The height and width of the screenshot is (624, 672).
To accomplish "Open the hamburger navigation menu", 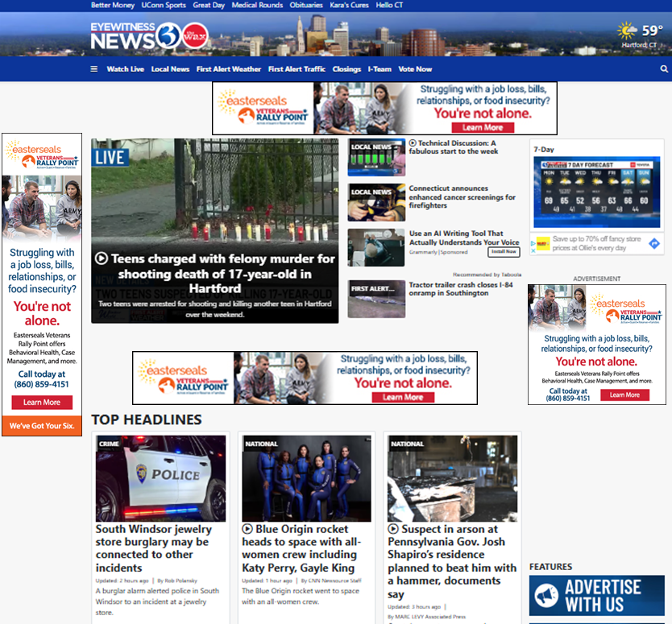I will 94,69.
